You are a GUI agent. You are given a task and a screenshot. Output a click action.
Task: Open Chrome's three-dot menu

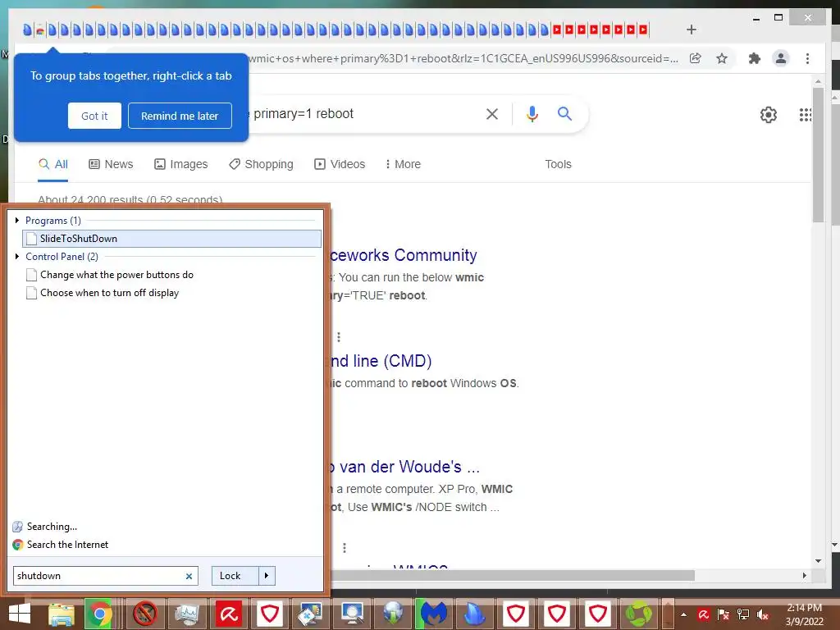tap(807, 58)
